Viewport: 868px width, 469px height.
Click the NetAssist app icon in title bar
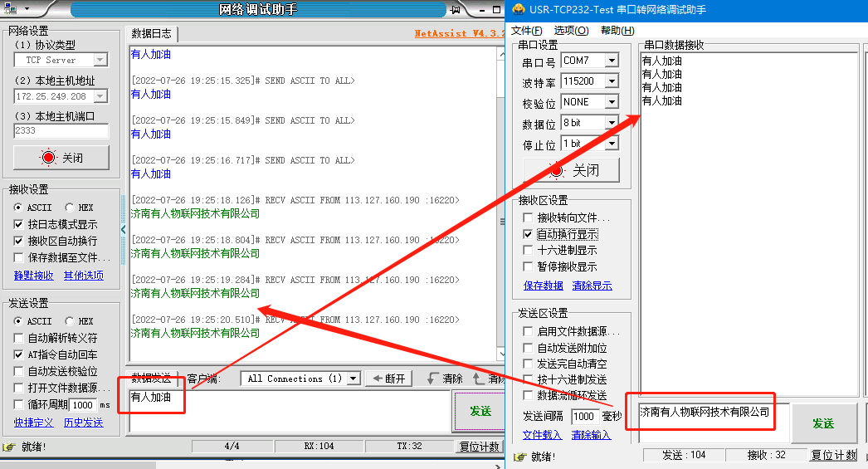9,9
